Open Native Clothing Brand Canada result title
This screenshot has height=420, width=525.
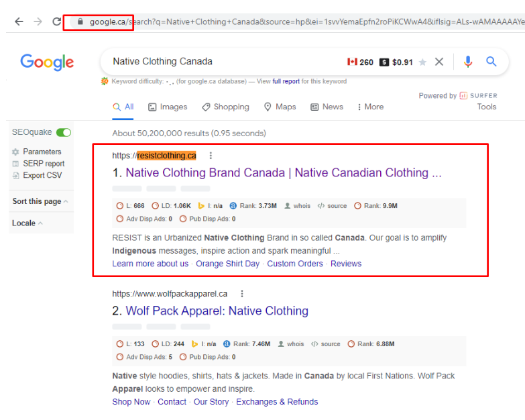[283, 173]
